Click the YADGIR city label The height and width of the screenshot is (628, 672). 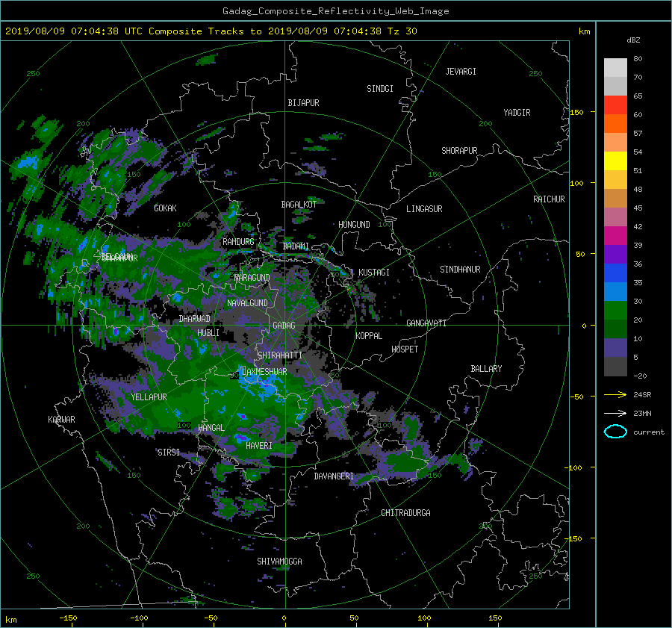[x=517, y=113]
